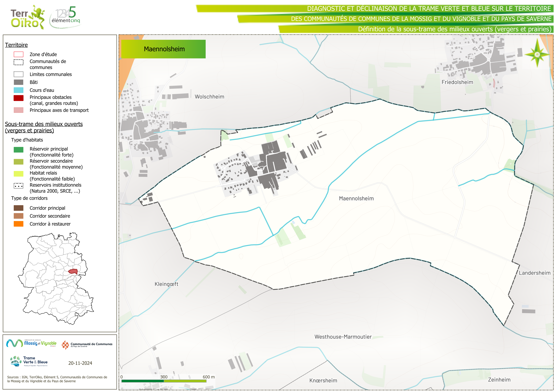Click the Territoire legend heading
Image resolution: width=555 pixels, height=392 pixels.
click(x=16, y=45)
